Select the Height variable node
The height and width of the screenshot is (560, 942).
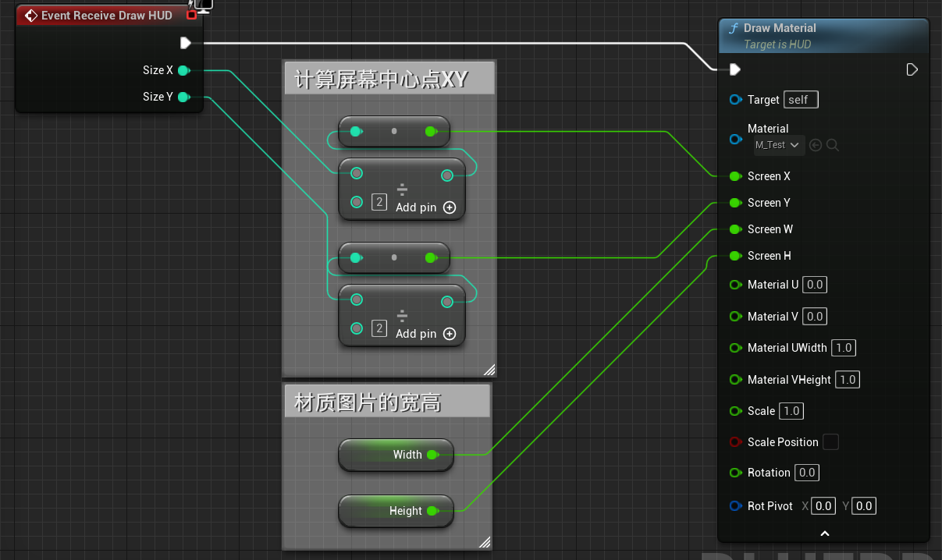396,511
